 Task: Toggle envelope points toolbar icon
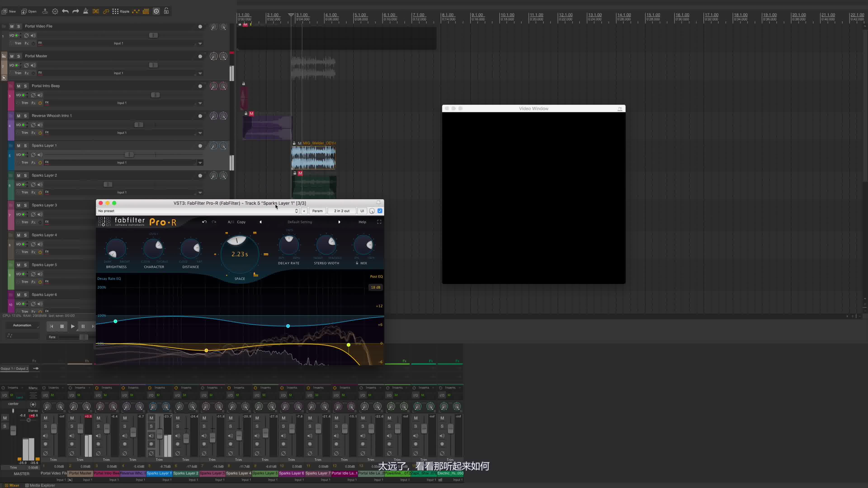[136, 11]
